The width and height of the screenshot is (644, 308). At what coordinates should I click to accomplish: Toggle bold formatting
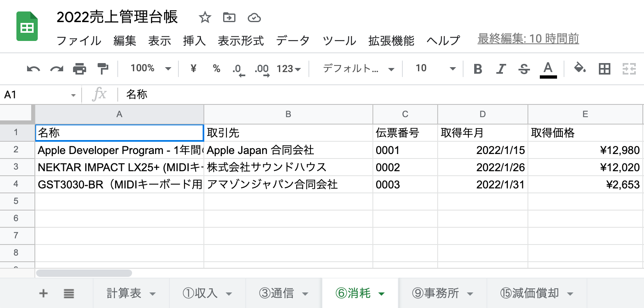coord(477,69)
